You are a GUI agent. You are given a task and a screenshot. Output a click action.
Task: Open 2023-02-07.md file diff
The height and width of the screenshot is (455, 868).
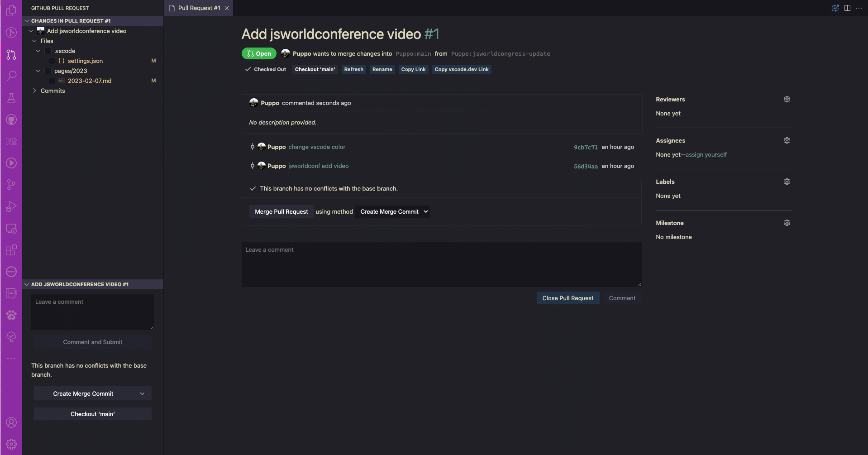point(90,81)
